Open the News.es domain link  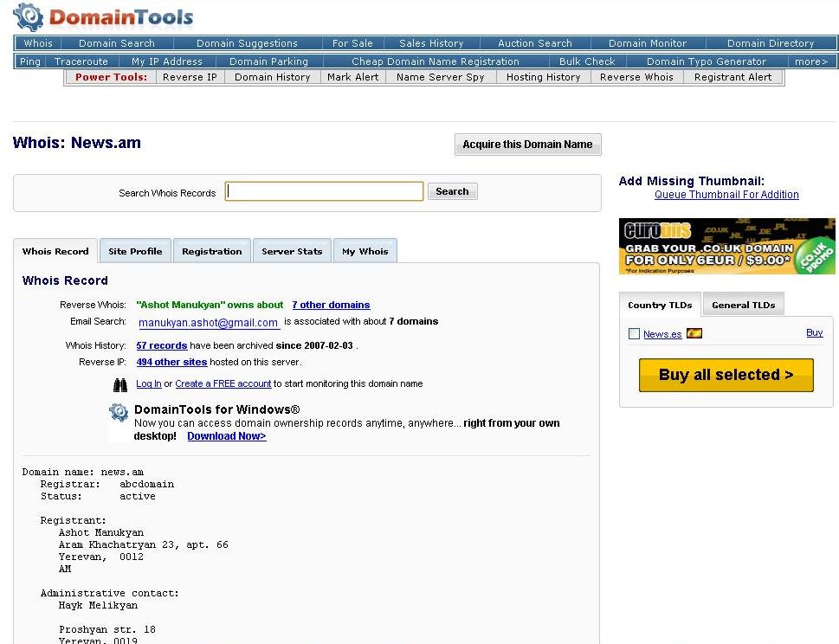662,334
